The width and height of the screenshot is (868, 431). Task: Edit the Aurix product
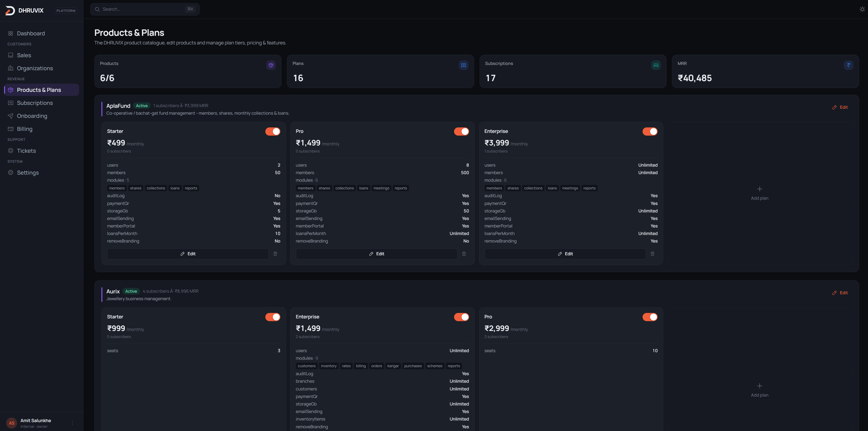pos(840,293)
